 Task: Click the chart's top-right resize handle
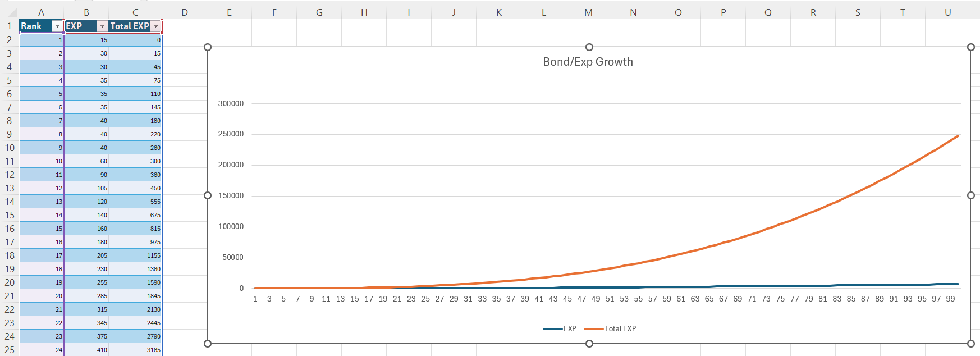tap(971, 47)
